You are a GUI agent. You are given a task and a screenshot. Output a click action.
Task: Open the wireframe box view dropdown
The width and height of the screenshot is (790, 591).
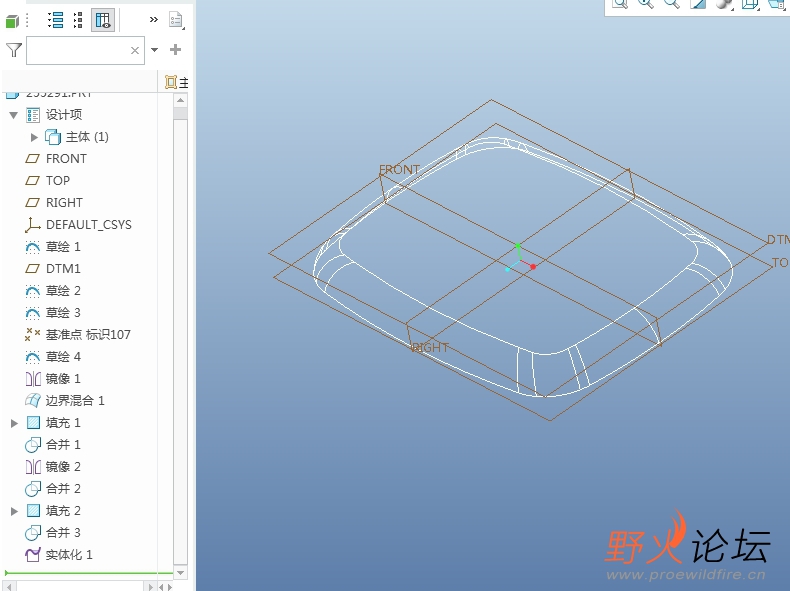pos(751,4)
